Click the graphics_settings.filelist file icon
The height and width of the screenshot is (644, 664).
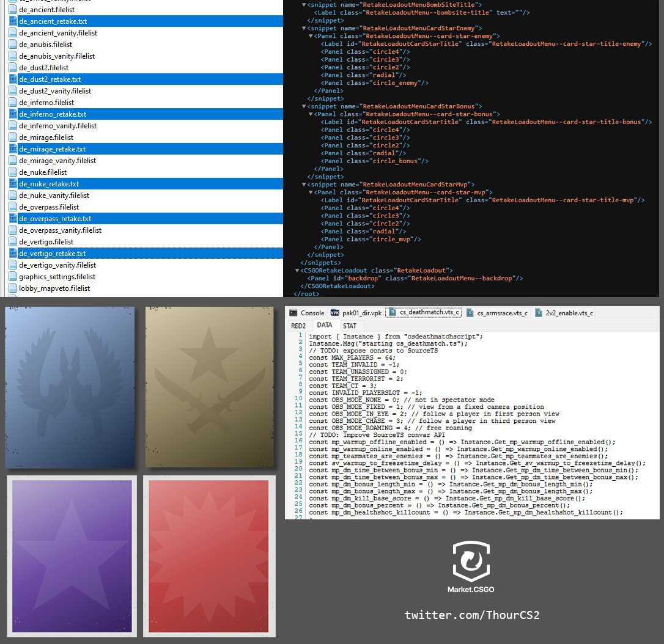coord(13,277)
